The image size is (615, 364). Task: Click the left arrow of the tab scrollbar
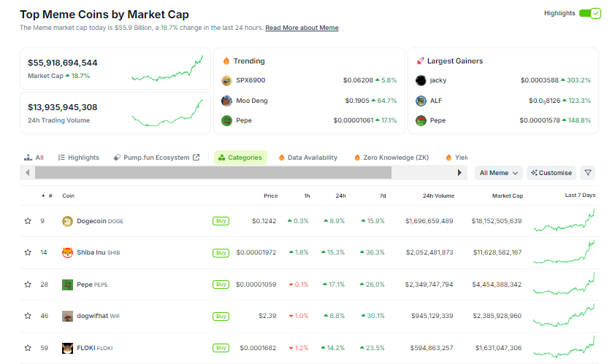28,172
